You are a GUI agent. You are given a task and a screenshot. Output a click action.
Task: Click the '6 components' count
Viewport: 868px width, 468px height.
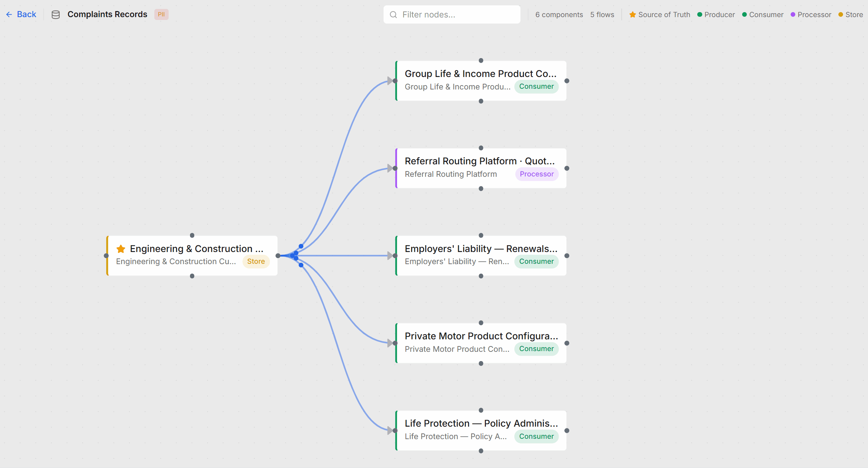(x=559, y=15)
